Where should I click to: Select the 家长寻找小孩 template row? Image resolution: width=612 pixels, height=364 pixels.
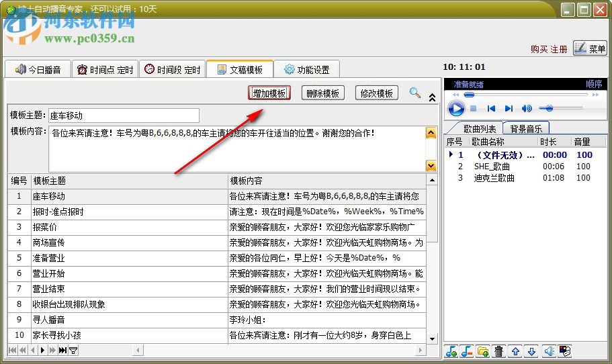point(217,335)
